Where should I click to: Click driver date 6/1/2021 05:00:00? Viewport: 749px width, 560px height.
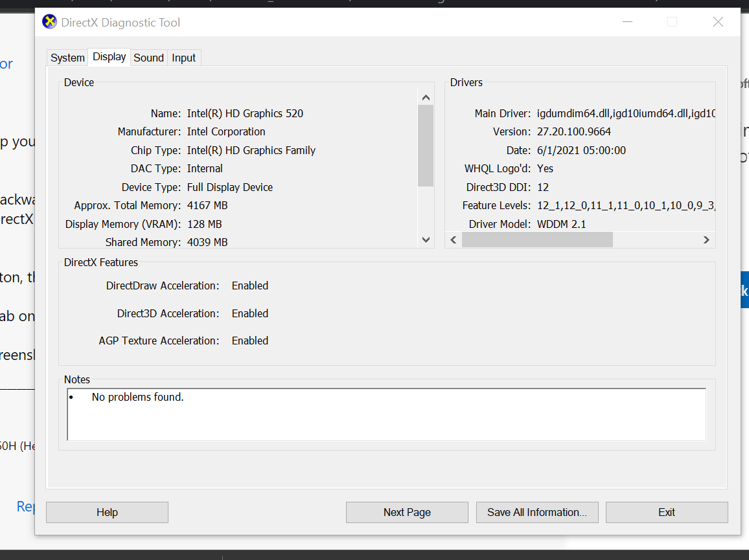point(581,150)
